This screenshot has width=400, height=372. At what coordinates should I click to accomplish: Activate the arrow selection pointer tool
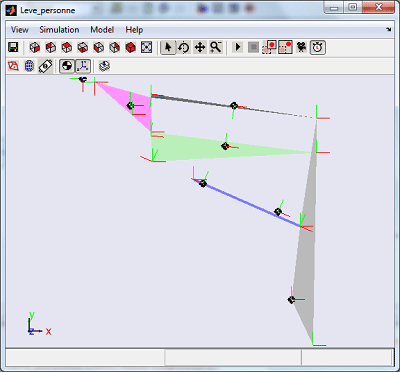pos(168,47)
